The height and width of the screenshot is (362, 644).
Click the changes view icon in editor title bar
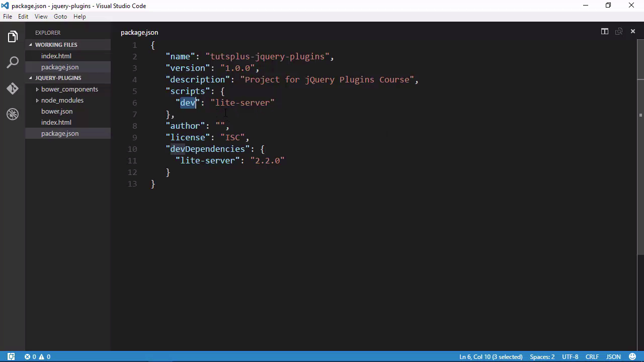619,32
